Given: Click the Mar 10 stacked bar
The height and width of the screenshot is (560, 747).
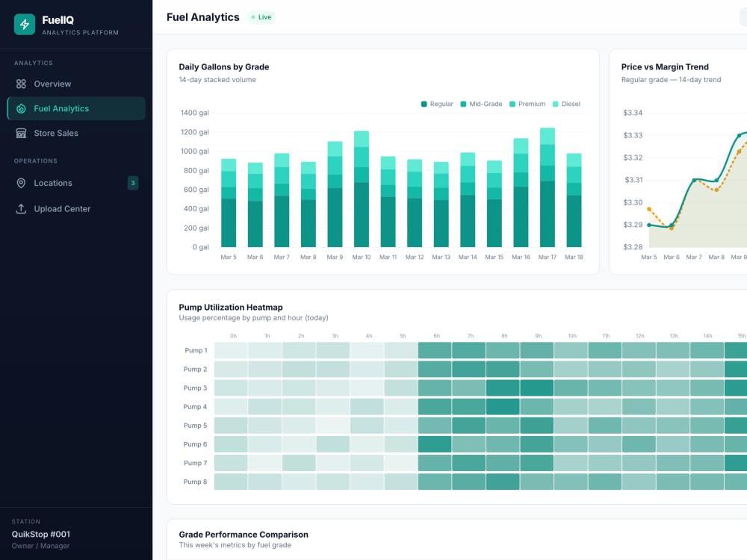Looking at the screenshot, I should coord(362,189).
